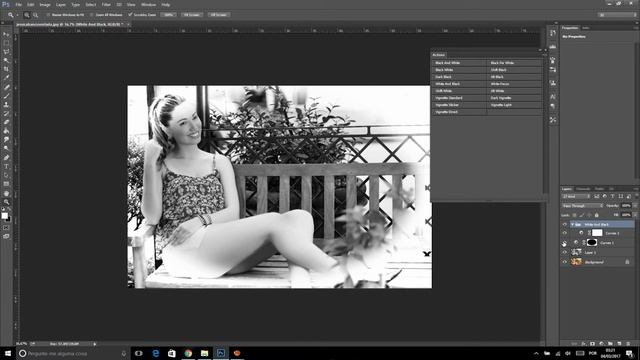Viewport: 640px width, 360px height.
Task: Select the Zoom tool in toolbox
Action: (x=6, y=202)
